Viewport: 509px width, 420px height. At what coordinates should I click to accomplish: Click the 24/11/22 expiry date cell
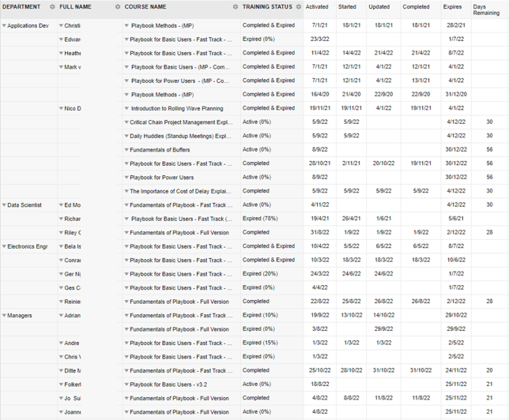click(456, 370)
